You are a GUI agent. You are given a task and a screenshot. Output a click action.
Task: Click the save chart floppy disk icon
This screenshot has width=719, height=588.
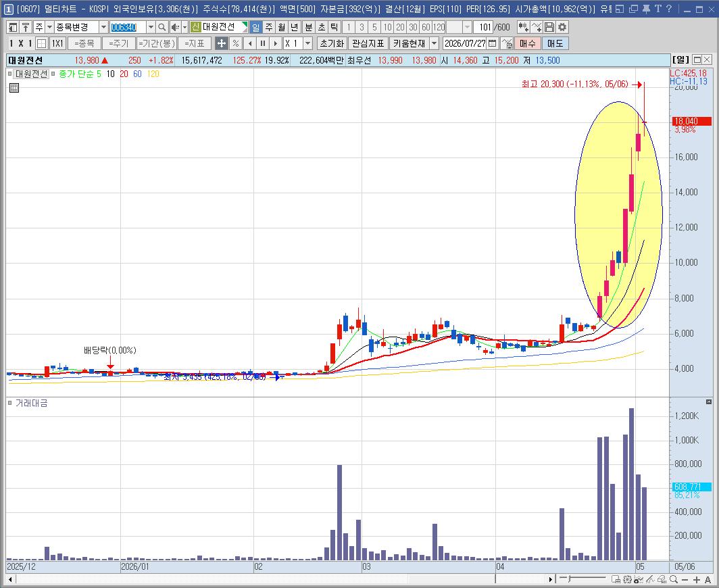[x=549, y=28]
